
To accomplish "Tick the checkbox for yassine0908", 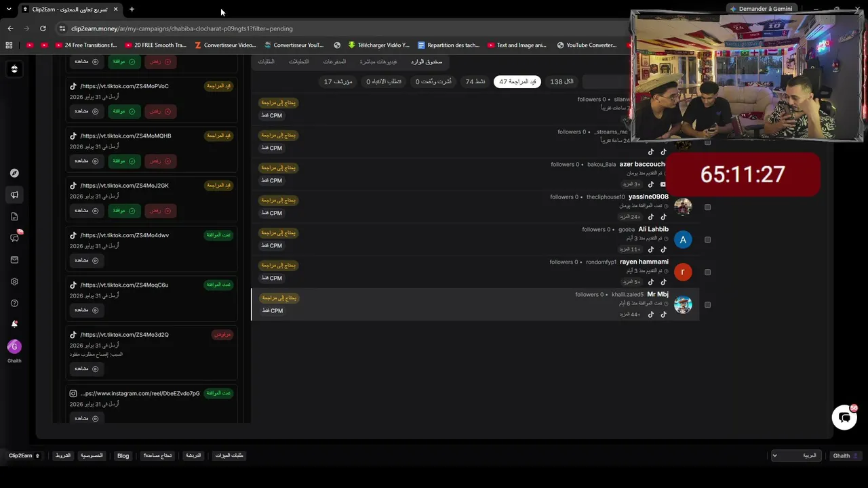I will tap(707, 207).
